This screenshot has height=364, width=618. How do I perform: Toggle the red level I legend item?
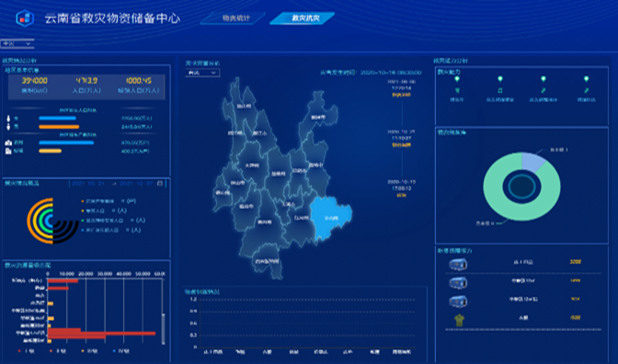tap(25, 351)
